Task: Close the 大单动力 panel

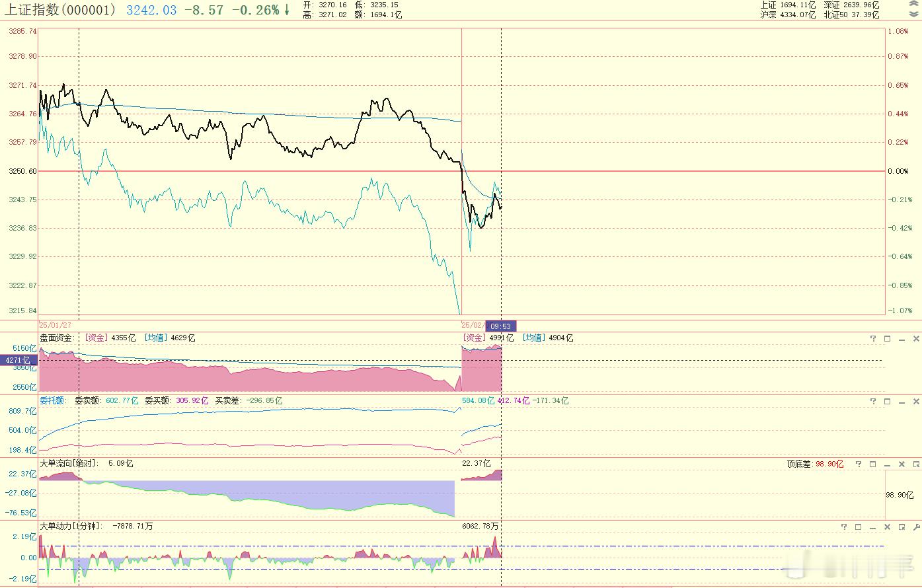Action: (x=887, y=527)
